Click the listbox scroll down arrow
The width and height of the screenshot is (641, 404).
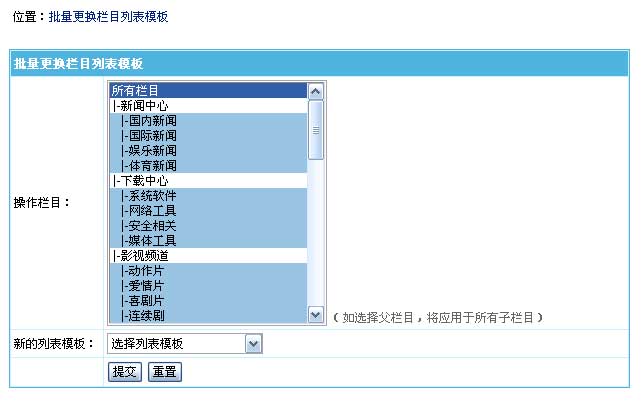pos(316,314)
